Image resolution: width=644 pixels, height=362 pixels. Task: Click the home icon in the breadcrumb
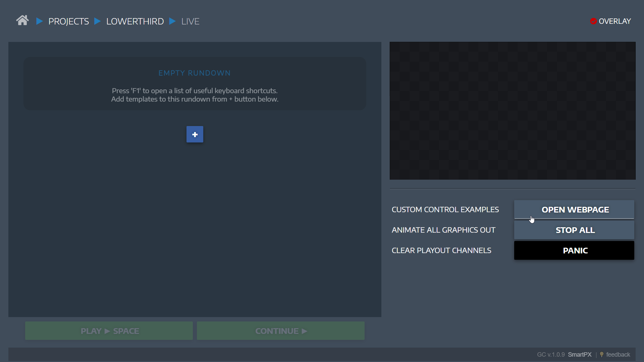point(22,20)
